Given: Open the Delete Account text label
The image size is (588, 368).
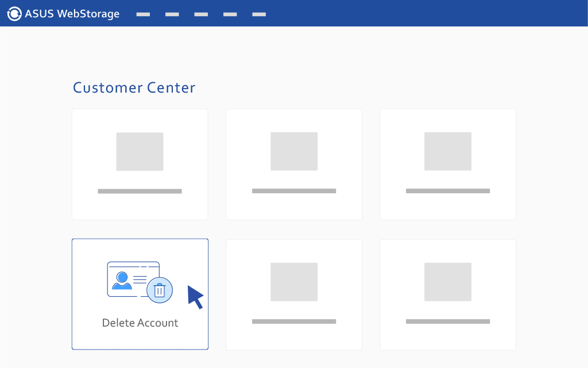Looking at the screenshot, I should click(140, 323).
